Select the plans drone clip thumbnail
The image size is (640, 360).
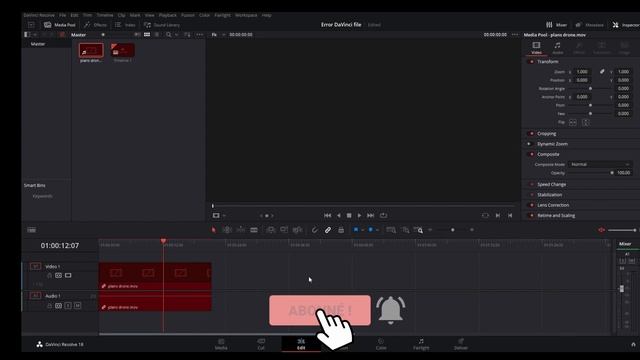(91, 51)
